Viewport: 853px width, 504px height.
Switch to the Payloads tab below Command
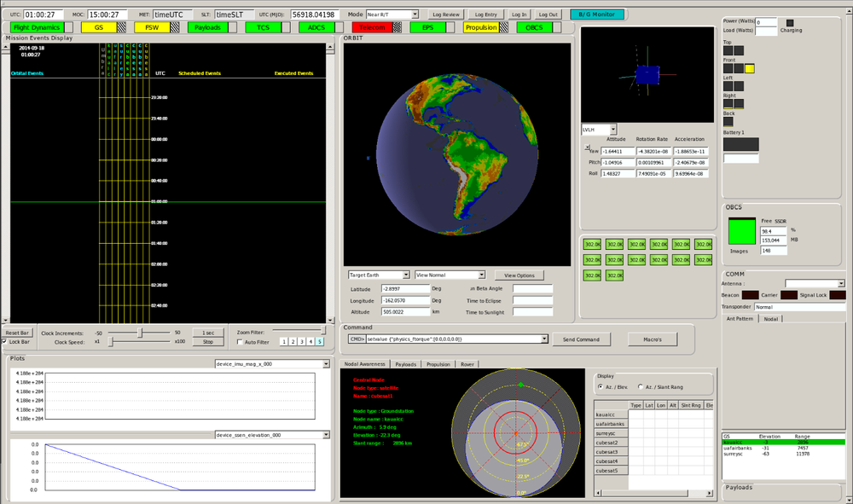click(406, 364)
